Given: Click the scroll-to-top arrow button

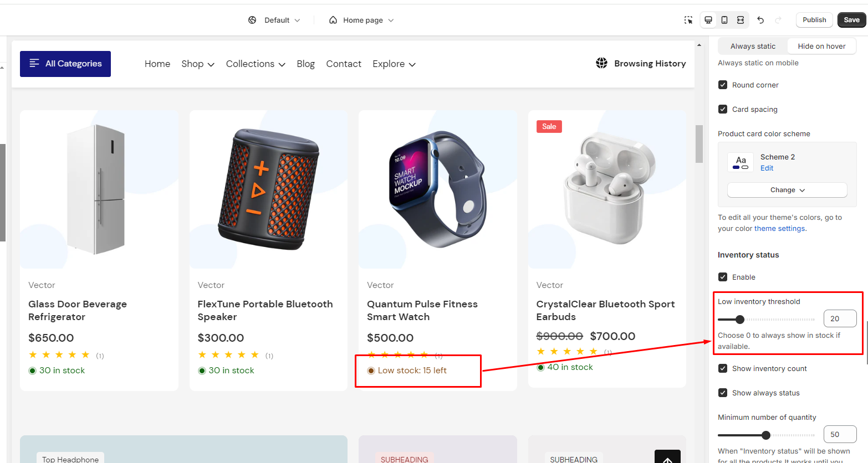Looking at the screenshot, I should [667, 457].
